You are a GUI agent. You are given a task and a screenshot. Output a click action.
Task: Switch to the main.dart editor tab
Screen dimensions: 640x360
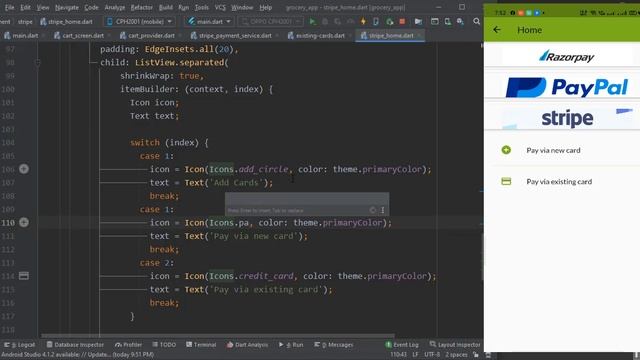[24, 36]
